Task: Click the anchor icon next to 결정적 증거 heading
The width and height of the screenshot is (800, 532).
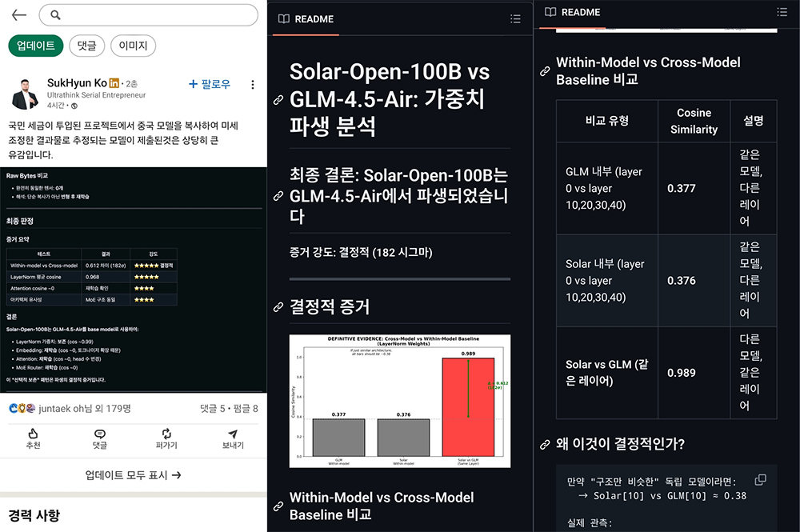Action: [x=278, y=304]
